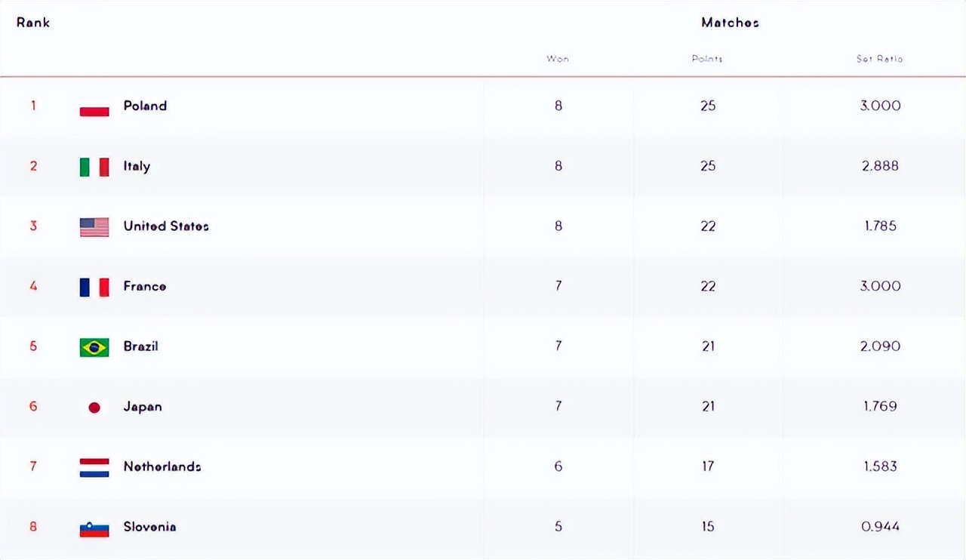Select France's rank number 4

pyautogui.click(x=33, y=286)
